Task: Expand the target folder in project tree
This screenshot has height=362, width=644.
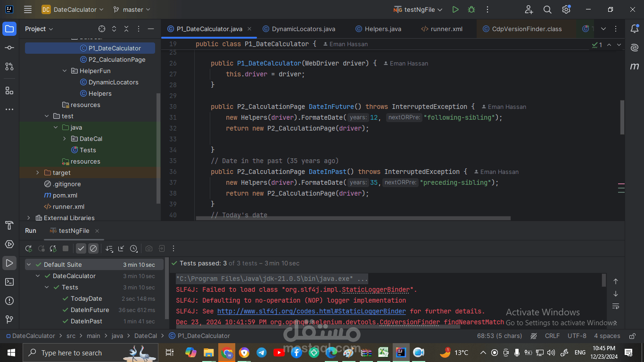Action: click(x=38, y=173)
